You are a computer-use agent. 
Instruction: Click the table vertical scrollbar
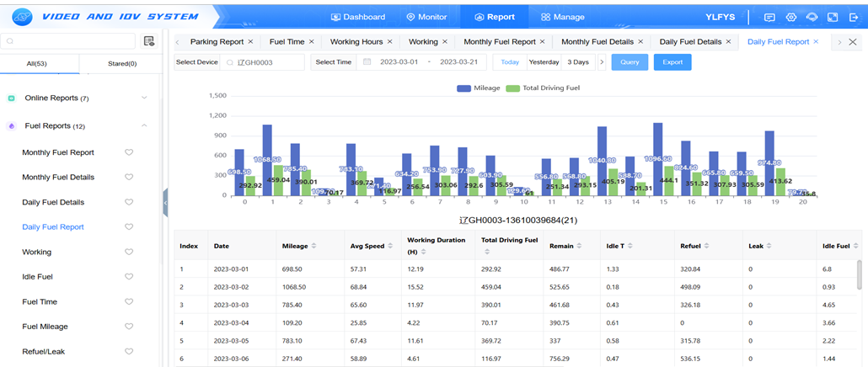click(859, 274)
